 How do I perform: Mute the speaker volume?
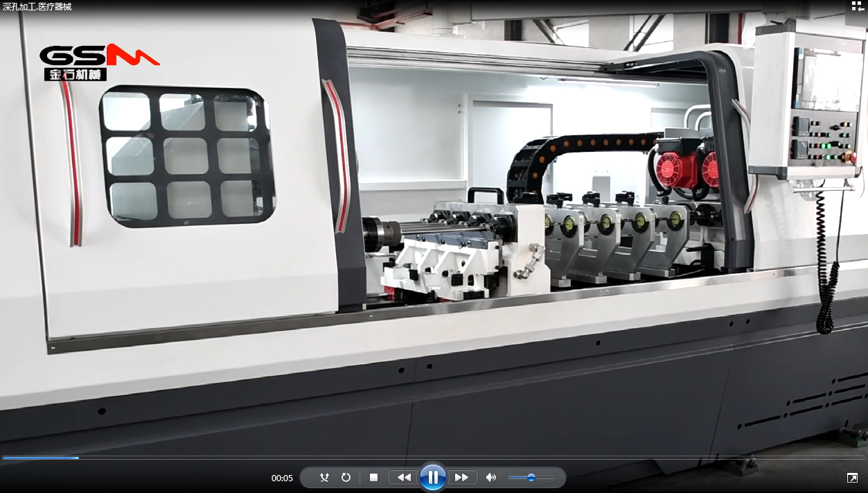[490, 478]
